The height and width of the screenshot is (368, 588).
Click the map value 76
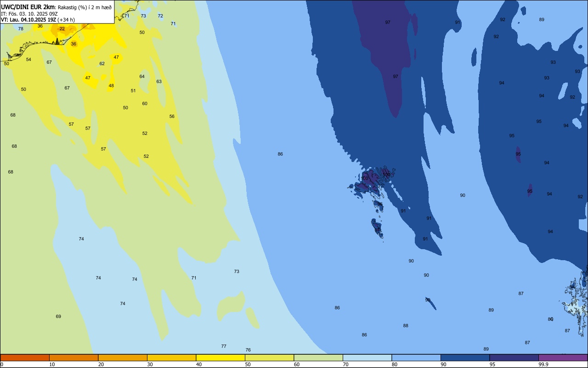[248, 350]
